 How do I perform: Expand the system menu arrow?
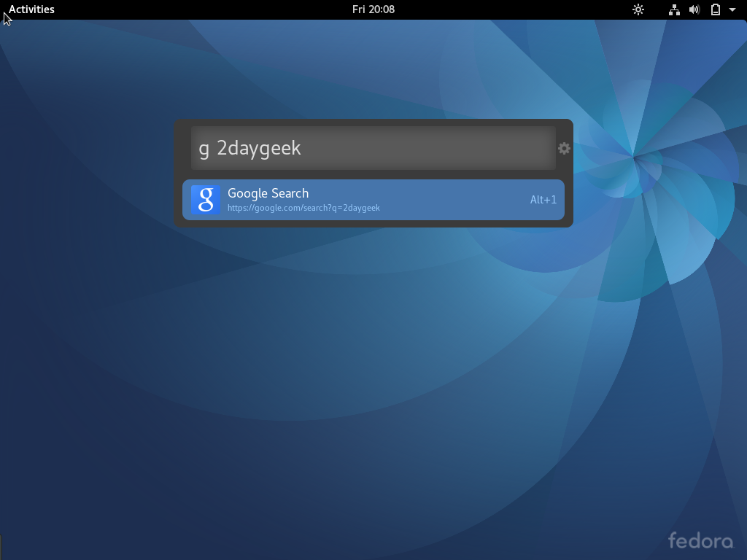click(732, 9)
